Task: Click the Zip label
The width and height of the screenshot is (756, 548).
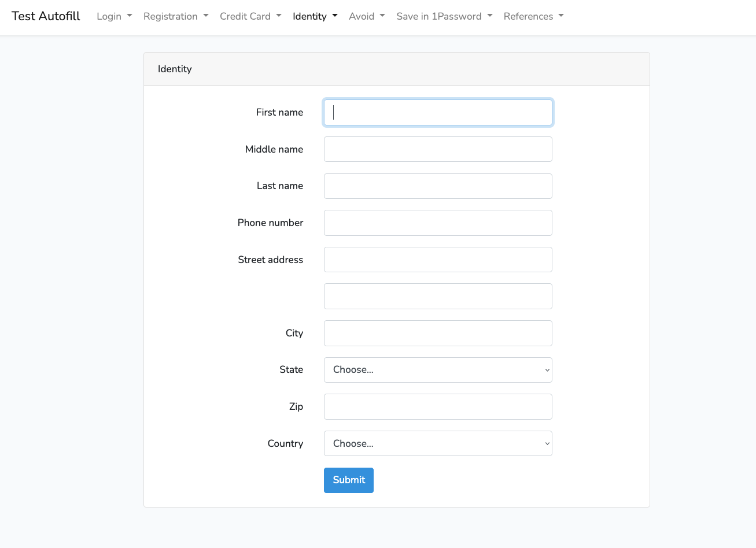Action: tap(296, 406)
